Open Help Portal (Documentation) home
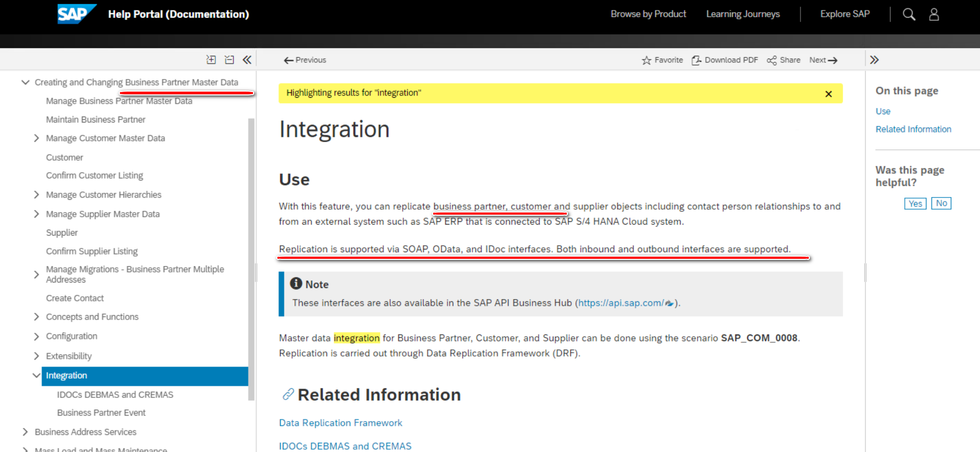 click(x=178, y=14)
